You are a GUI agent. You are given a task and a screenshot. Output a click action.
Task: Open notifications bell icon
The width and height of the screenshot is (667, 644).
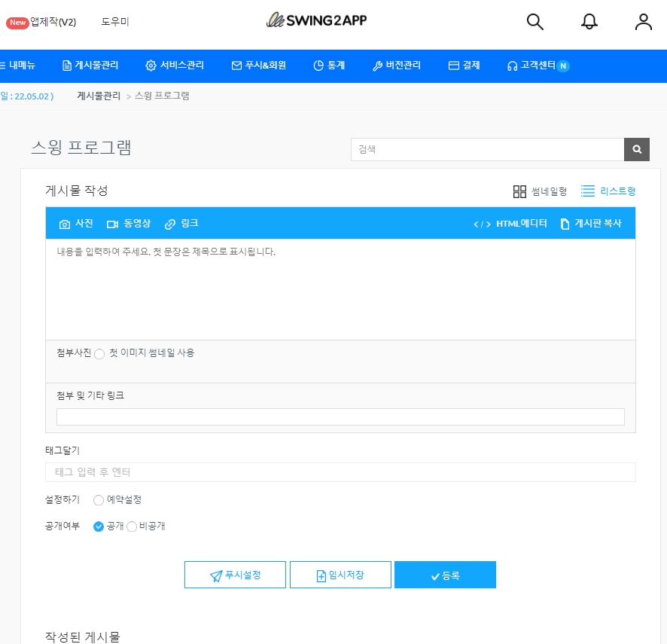(x=589, y=22)
